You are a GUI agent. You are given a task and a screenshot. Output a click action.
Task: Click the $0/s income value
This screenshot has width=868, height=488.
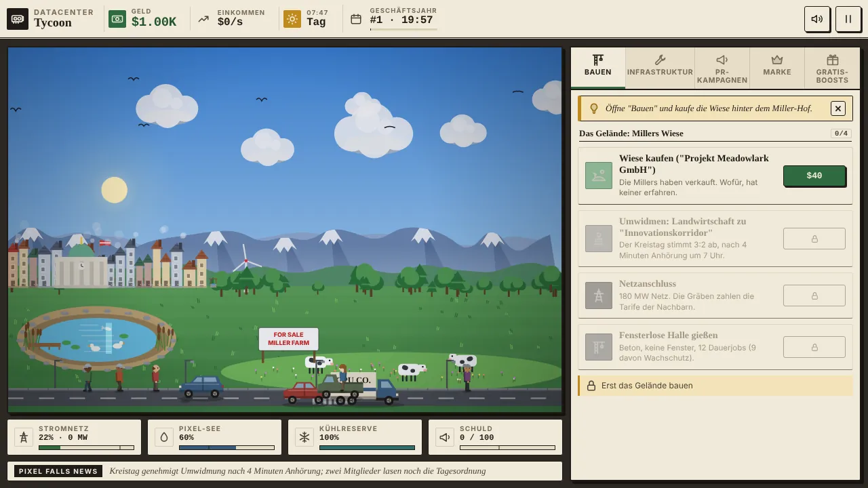230,22
